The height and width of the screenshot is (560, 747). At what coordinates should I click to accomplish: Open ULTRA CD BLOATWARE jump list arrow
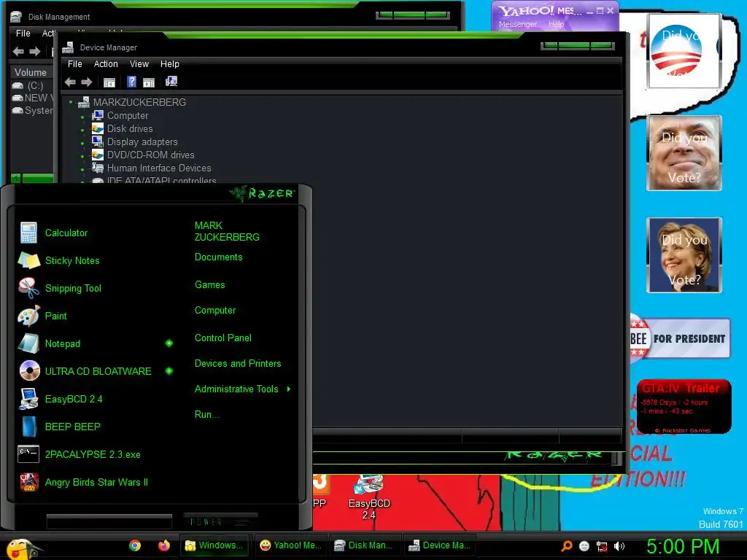click(169, 371)
